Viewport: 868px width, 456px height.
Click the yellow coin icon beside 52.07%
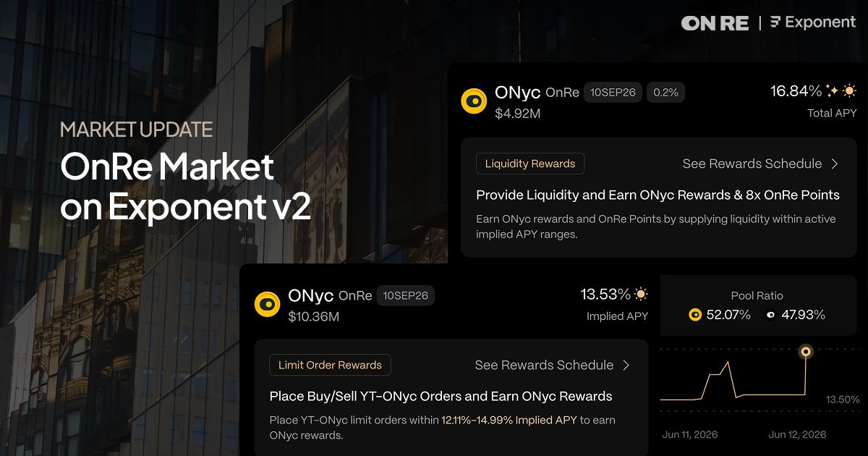tap(695, 315)
